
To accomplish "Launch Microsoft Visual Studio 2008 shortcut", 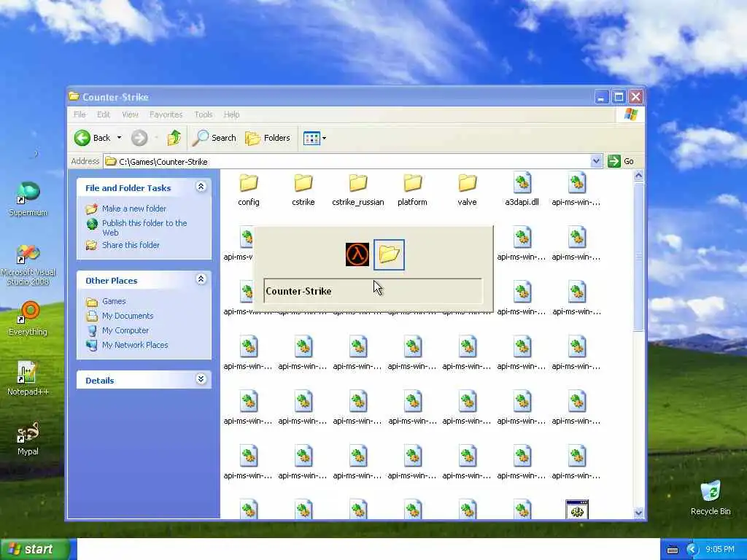I will pos(28,265).
